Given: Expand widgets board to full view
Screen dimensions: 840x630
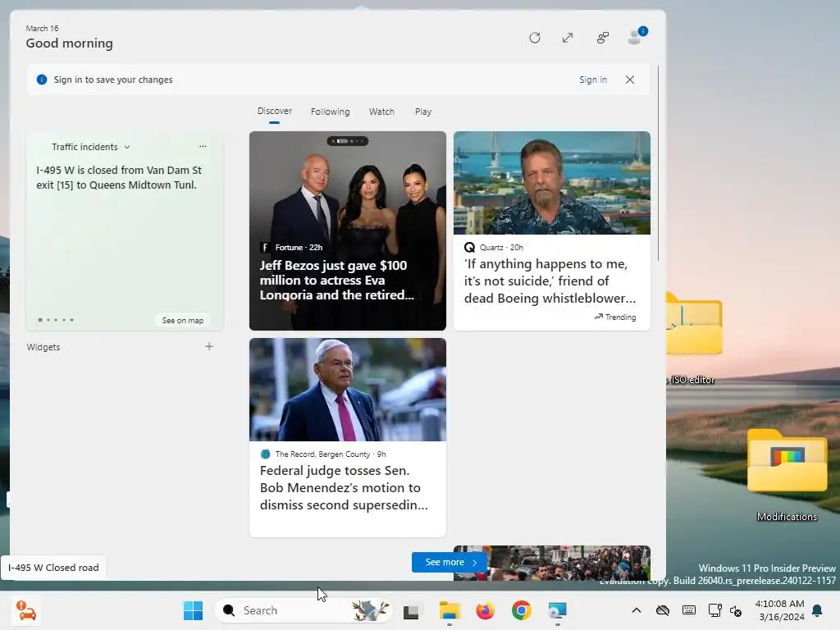Looking at the screenshot, I should (x=568, y=38).
